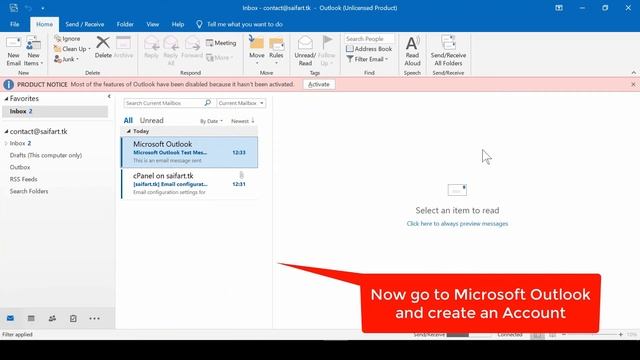Click Send/Receive All Folders
Viewport: 640px width, 360px height.
click(x=448, y=51)
